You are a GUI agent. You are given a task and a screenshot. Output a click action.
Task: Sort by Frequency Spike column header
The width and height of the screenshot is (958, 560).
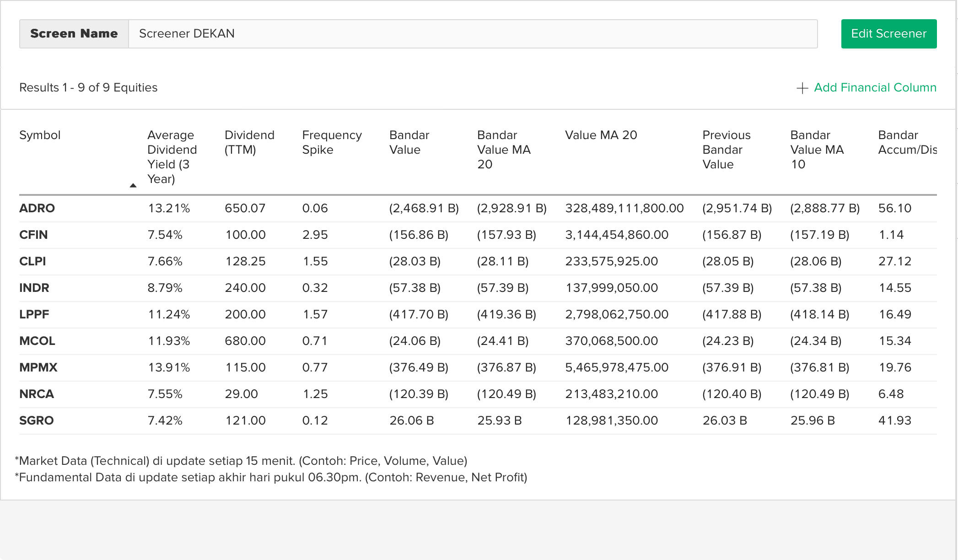(332, 142)
